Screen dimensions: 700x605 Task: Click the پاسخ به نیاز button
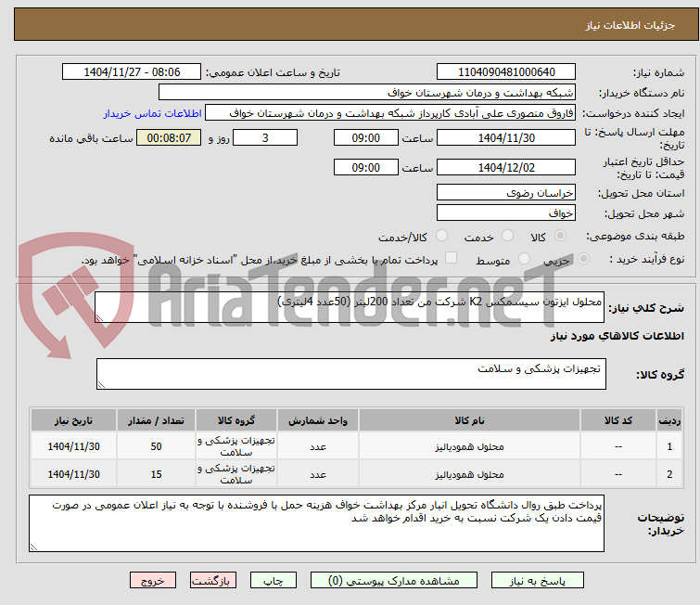tap(537, 581)
